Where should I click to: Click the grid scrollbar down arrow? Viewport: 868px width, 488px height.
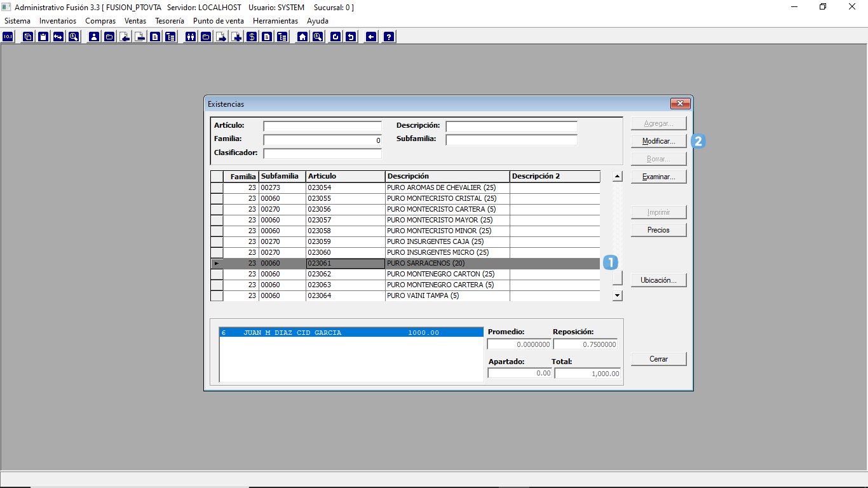617,295
